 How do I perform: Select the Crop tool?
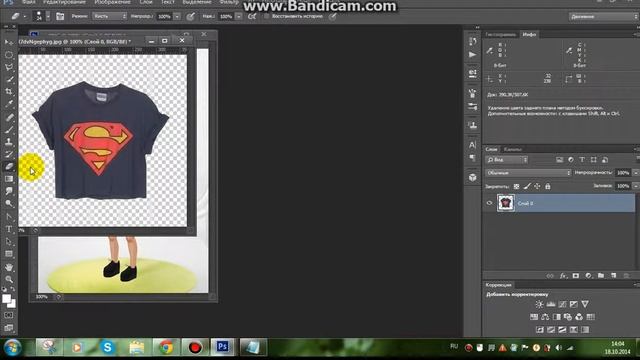9,92
